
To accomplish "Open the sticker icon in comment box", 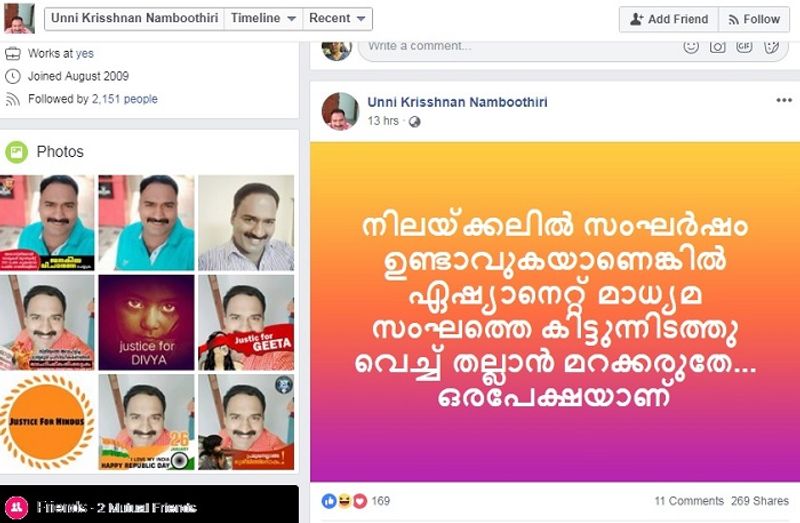I will point(771,47).
